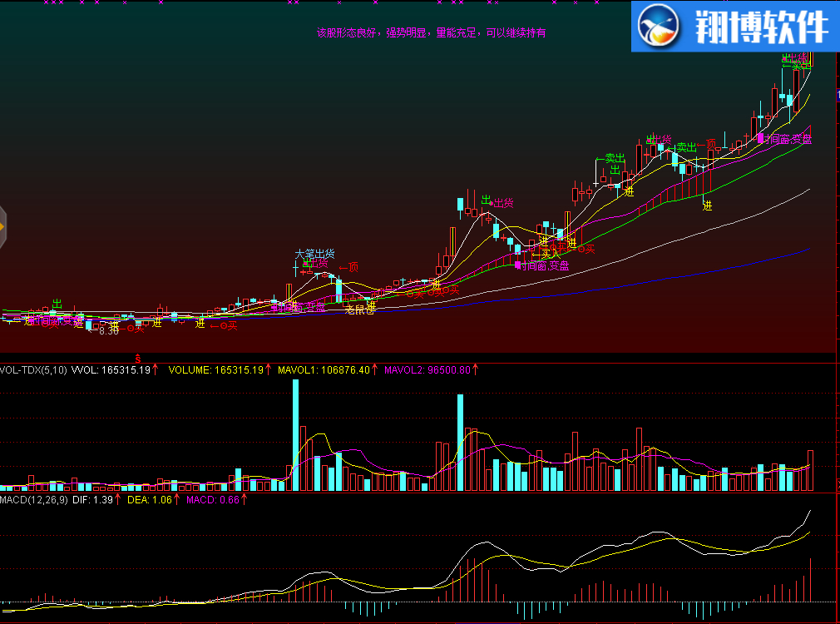This screenshot has width=840, height=624.
Task: Click the latest red volume bar
Action: [811, 471]
